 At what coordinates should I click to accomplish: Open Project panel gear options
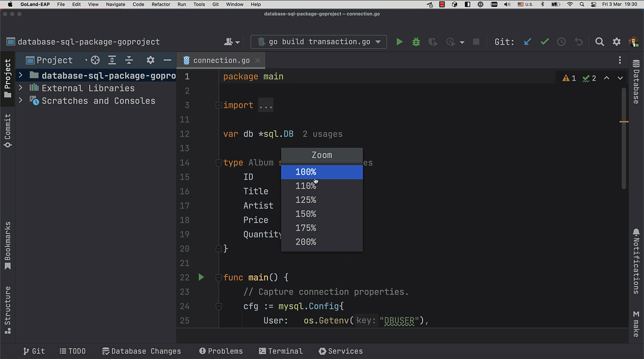pyautogui.click(x=150, y=60)
